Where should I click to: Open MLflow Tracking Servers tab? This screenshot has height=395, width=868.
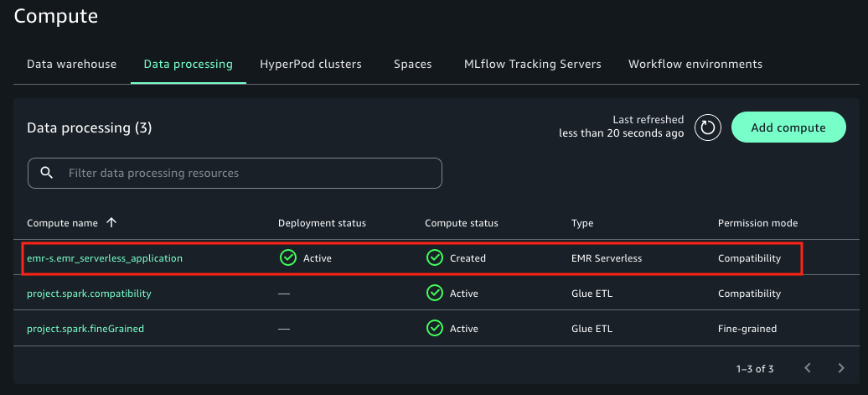tap(533, 65)
